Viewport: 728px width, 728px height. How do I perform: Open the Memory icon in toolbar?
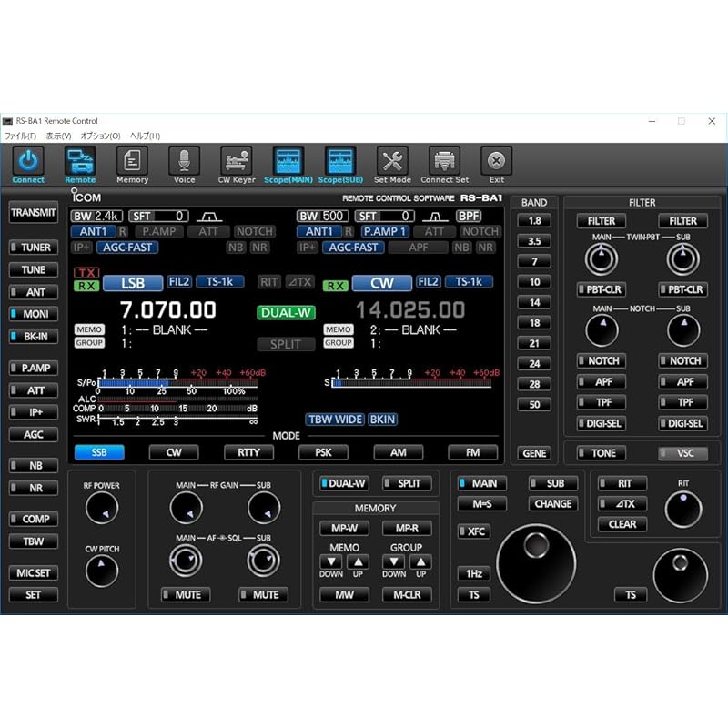132,161
